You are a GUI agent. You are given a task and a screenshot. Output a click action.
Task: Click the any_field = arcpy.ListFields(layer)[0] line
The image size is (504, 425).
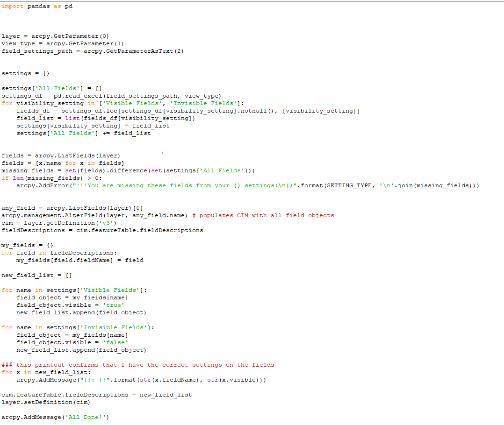point(72,208)
